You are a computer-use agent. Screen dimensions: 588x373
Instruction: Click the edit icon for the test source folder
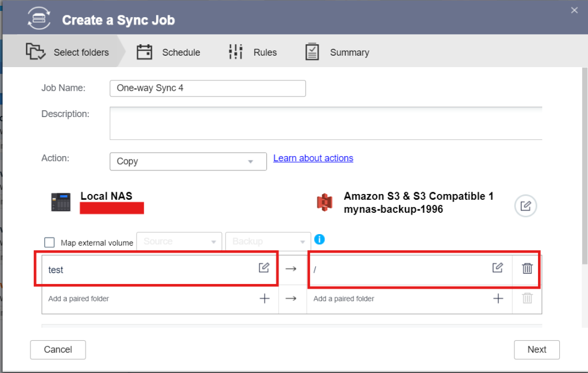264,267
